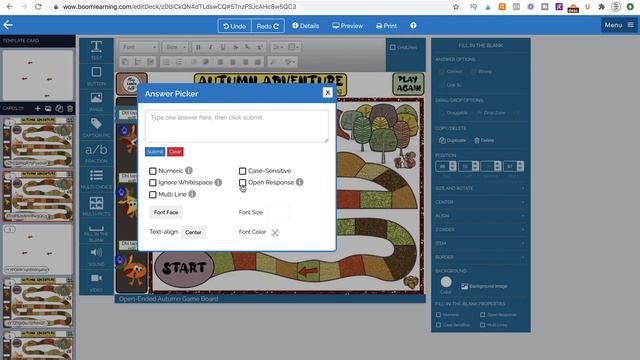Show the Numeric info icon
This screenshot has width=640, height=360.
(x=189, y=171)
